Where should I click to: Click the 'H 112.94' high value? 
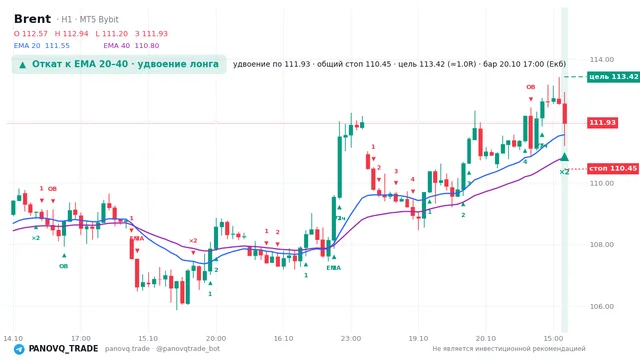pyautogui.click(x=71, y=34)
